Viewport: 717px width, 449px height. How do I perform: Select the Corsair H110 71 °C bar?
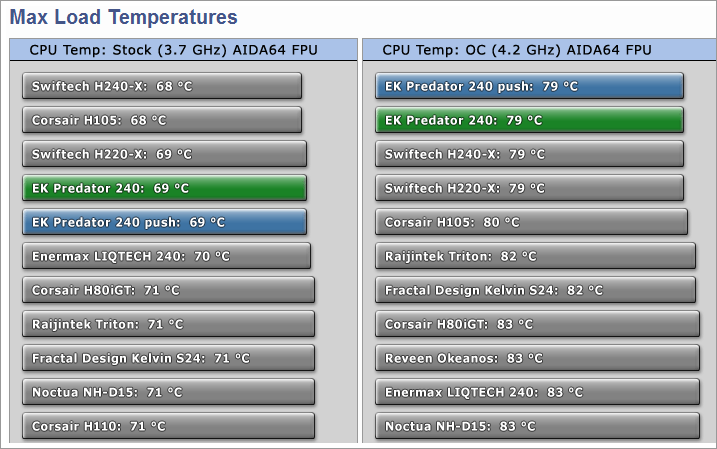coord(168,426)
